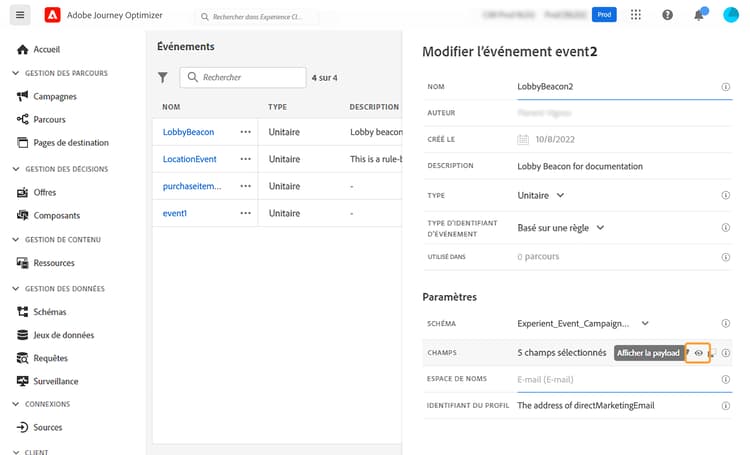Collapse the Gestion des données section
The image size is (750, 455).
15,289
